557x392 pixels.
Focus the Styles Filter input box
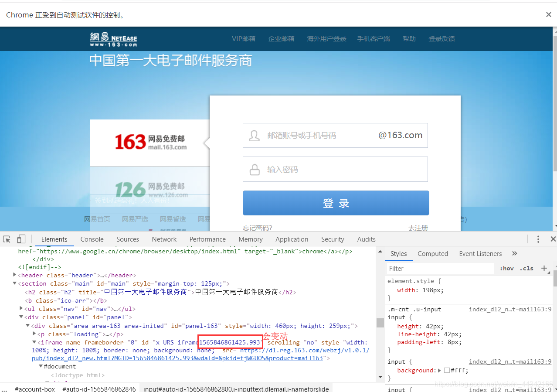(x=440, y=268)
